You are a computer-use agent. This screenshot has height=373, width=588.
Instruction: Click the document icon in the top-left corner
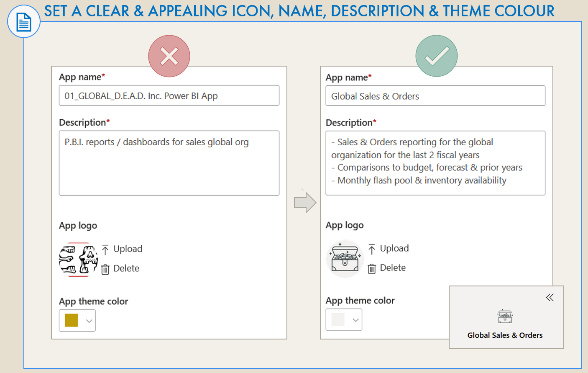[x=23, y=21]
